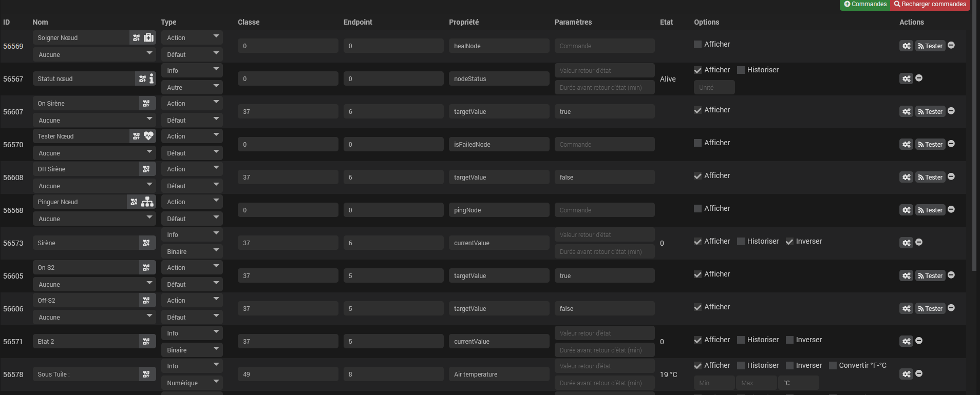
Task: Enable Afficher for Soigner Nœud
Action: click(x=698, y=44)
